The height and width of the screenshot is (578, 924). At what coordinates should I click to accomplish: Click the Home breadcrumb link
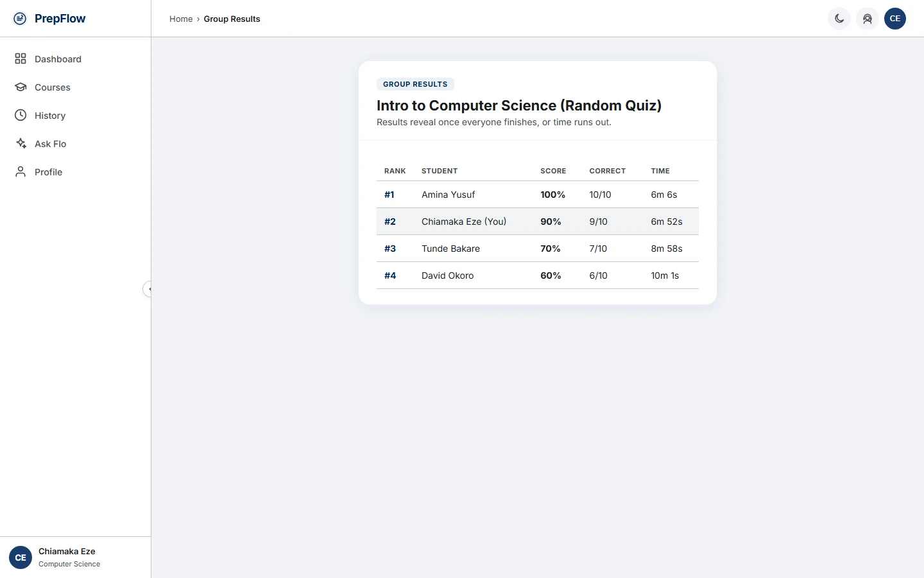pos(181,19)
